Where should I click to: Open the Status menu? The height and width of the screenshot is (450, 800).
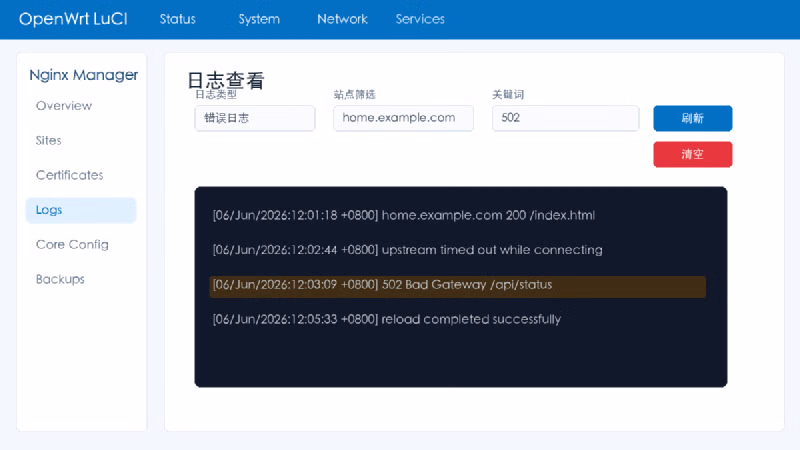(178, 19)
